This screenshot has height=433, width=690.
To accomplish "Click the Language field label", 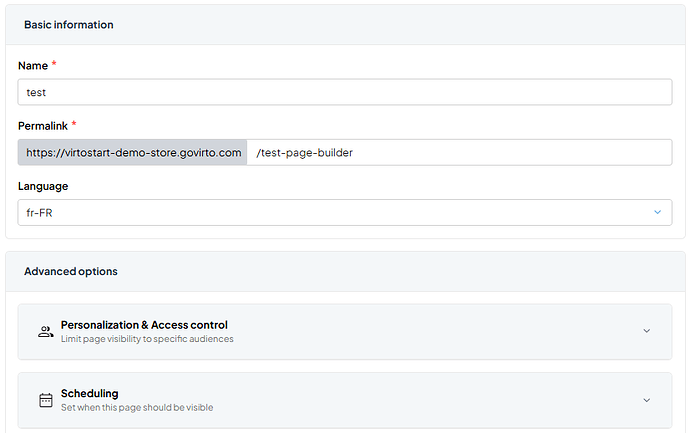I will tap(43, 186).
